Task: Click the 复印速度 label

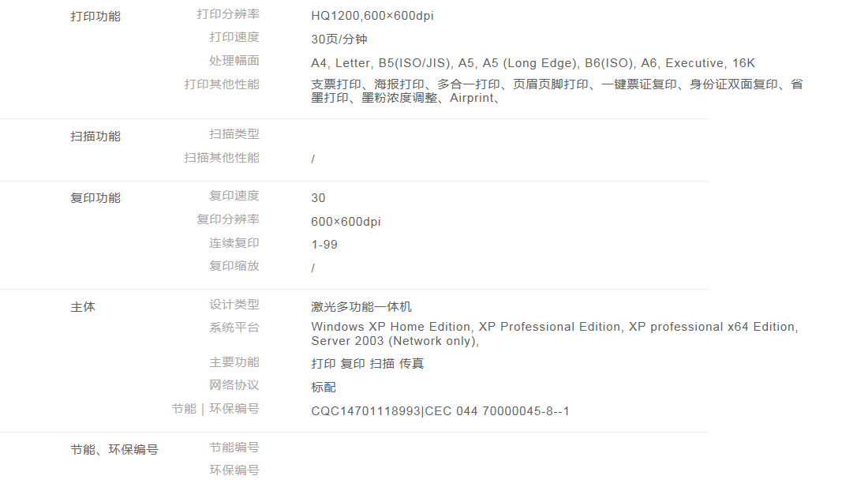Action: pos(234,196)
